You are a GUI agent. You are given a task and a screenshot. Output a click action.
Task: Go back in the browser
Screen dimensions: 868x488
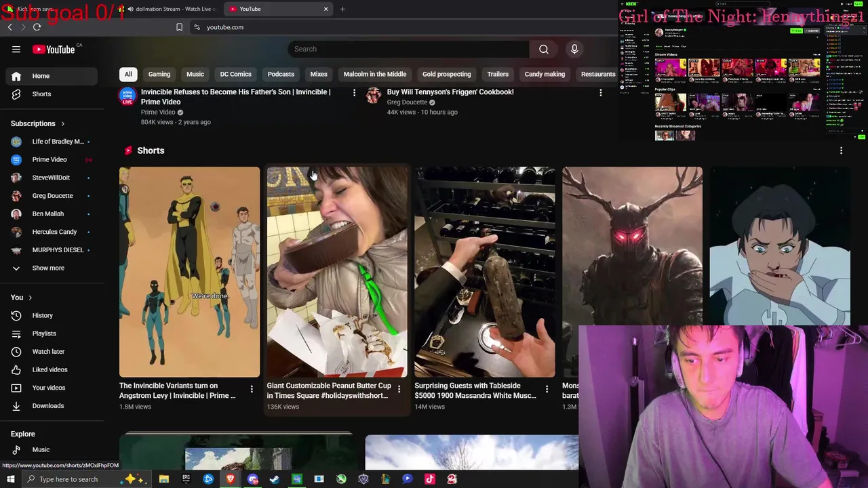coord(9,27)
